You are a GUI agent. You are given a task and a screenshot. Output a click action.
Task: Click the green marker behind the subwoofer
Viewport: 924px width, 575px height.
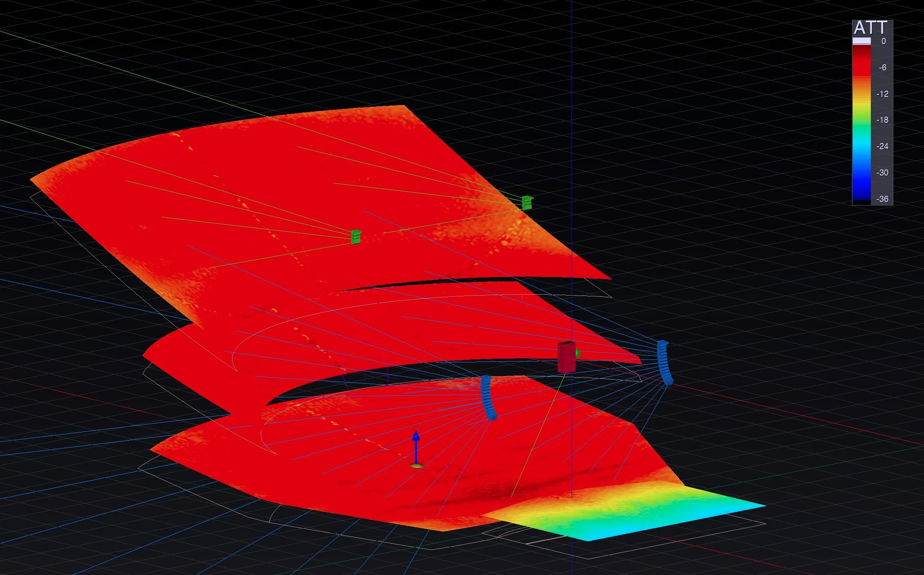(x=578, y=353)
